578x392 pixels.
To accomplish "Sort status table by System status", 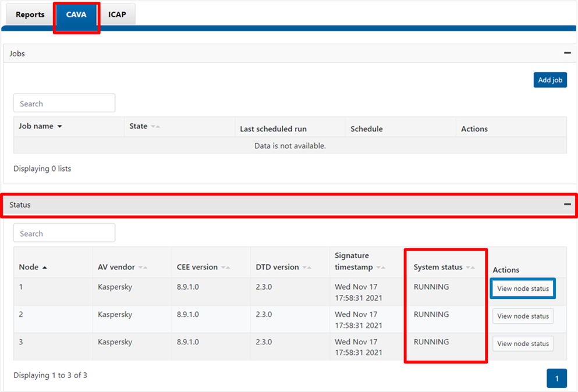I will tap(444, 267).
